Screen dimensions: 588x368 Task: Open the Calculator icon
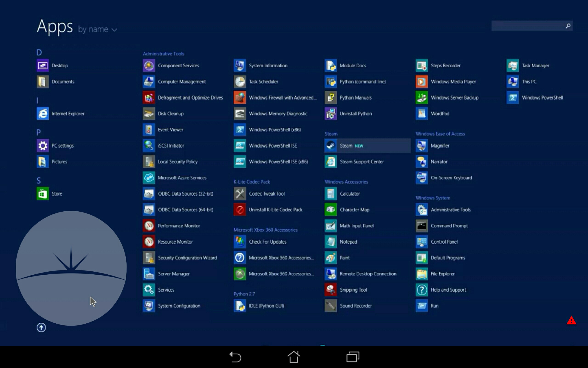coord(331,194)
